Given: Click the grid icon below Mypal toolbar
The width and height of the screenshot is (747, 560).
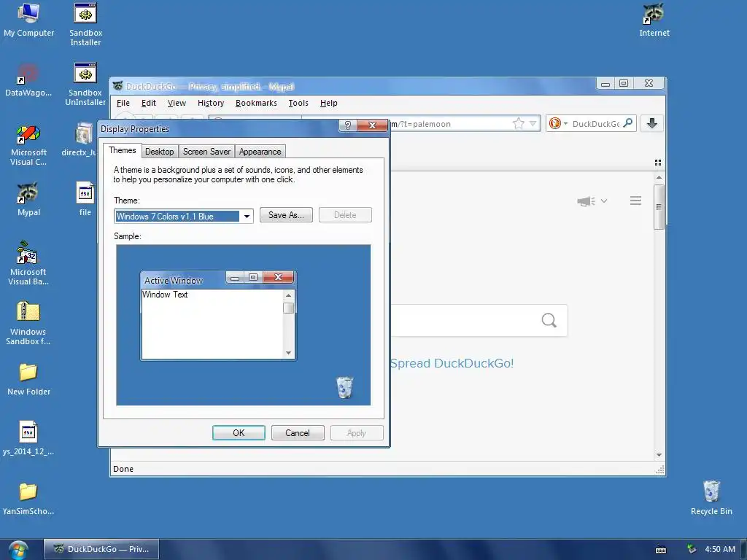Looking at the screenshot, I should point(658,163).
